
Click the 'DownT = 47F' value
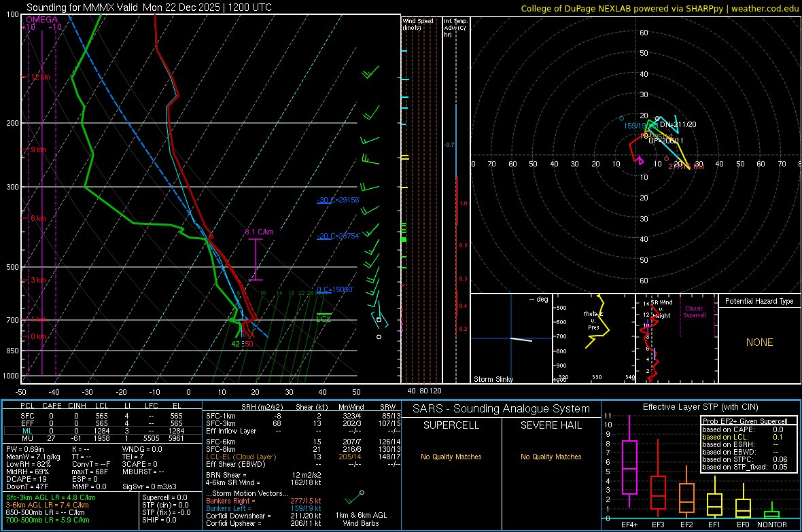tap(27, 487)
